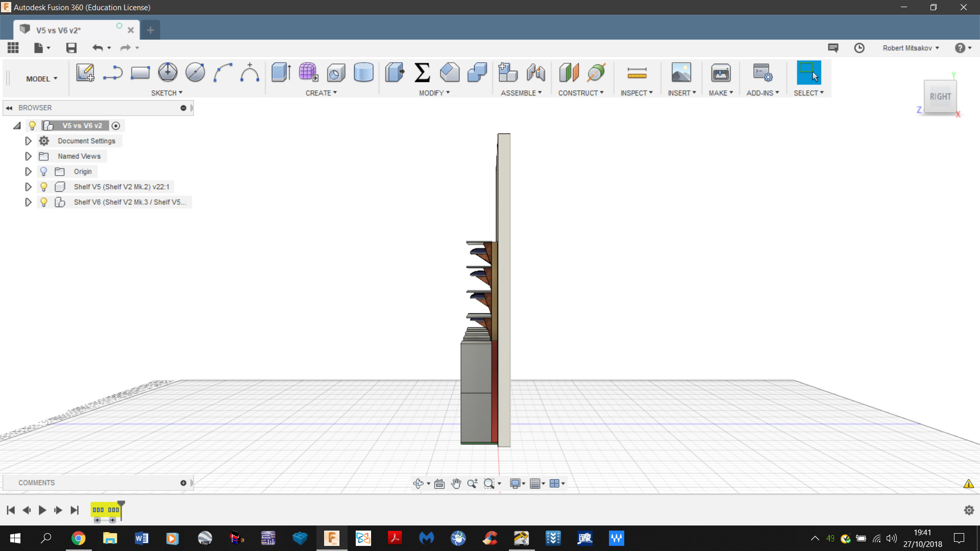980x551 pixels.
Task: Activate the Extrude tool
Action: (x=281, y=72)
